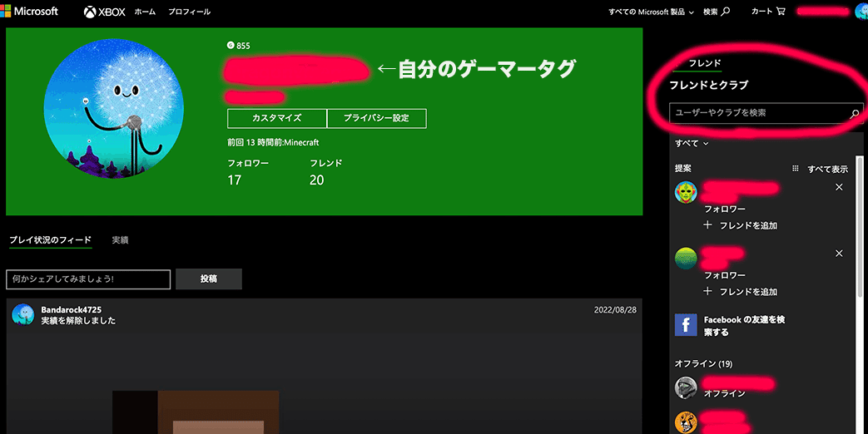Add first suggested follower as friend
The width and height of the screenshot is (868, 434).
[x=740, y=225]
